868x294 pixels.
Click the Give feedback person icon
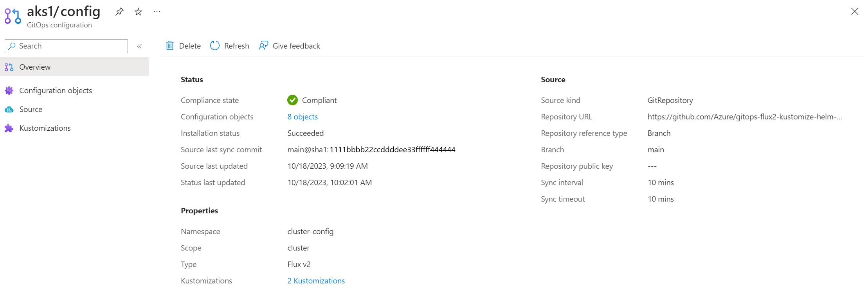263,46
